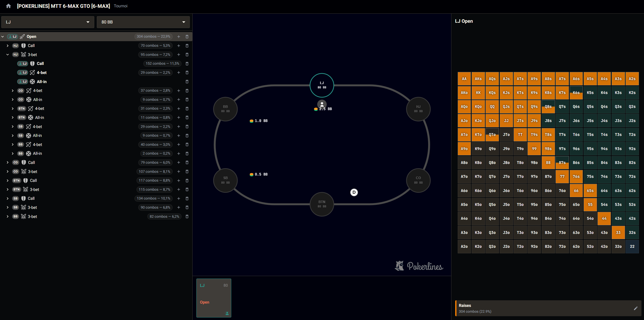Select the BTN seat on the table
This screenshot has width=644, height=320.
point(322,204)
